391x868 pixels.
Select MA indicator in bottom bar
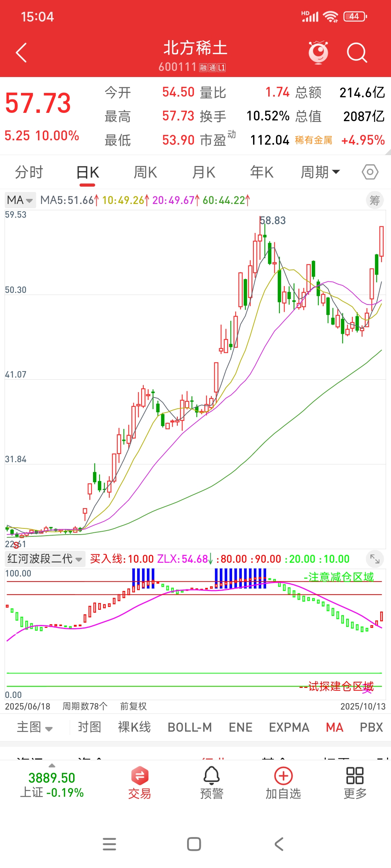[x=335, y=727]
